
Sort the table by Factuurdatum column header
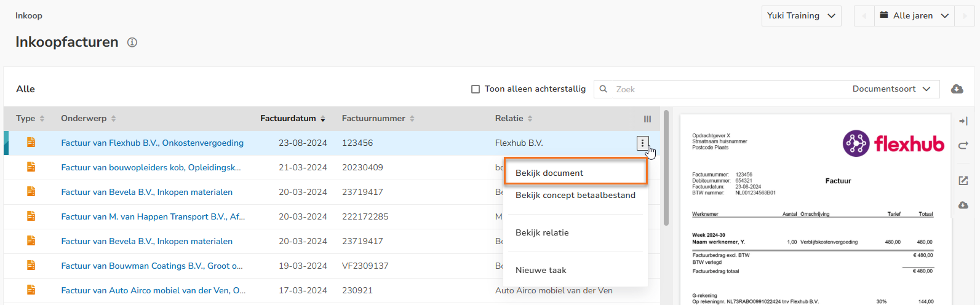[x=288, y=119]
